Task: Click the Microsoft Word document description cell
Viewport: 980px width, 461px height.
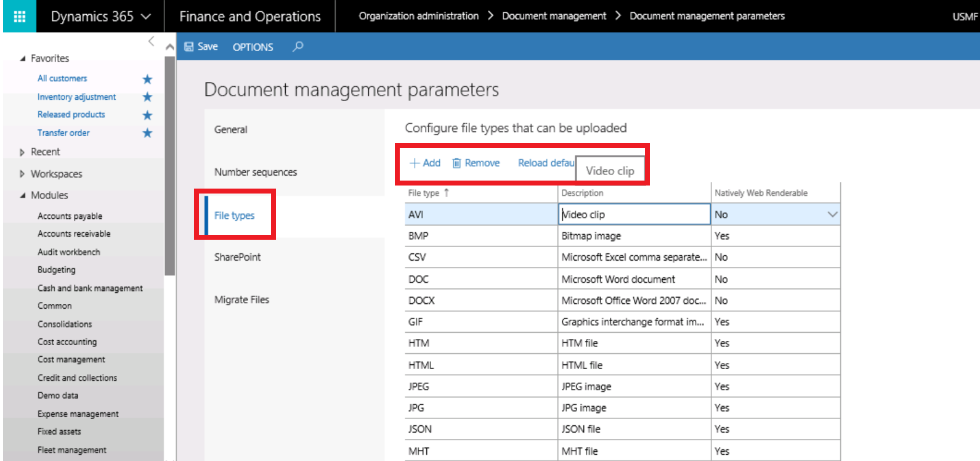Action: (634, 279)
